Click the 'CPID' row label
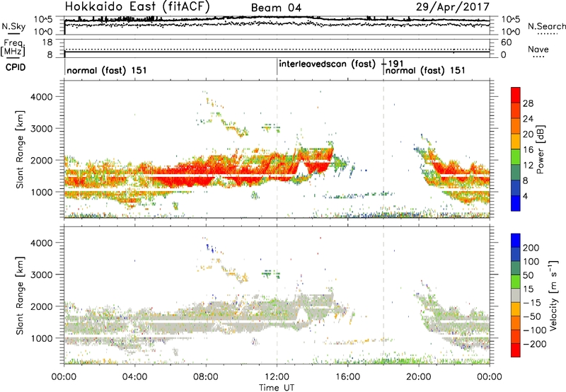The height and width of the screenshot is (392, 566). coord(16,67)
